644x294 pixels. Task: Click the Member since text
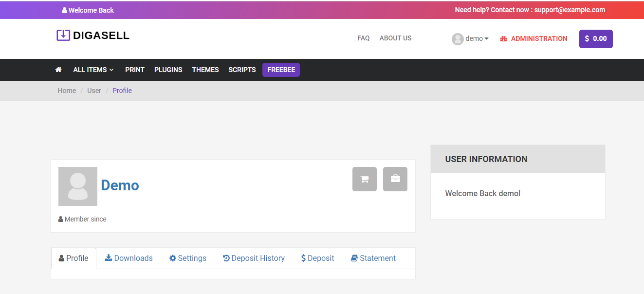click(x=85, y=219)
